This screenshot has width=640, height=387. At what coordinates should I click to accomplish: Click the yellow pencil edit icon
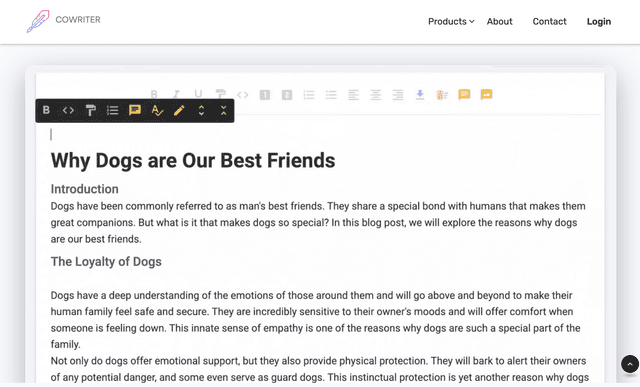tap(179, 110)
